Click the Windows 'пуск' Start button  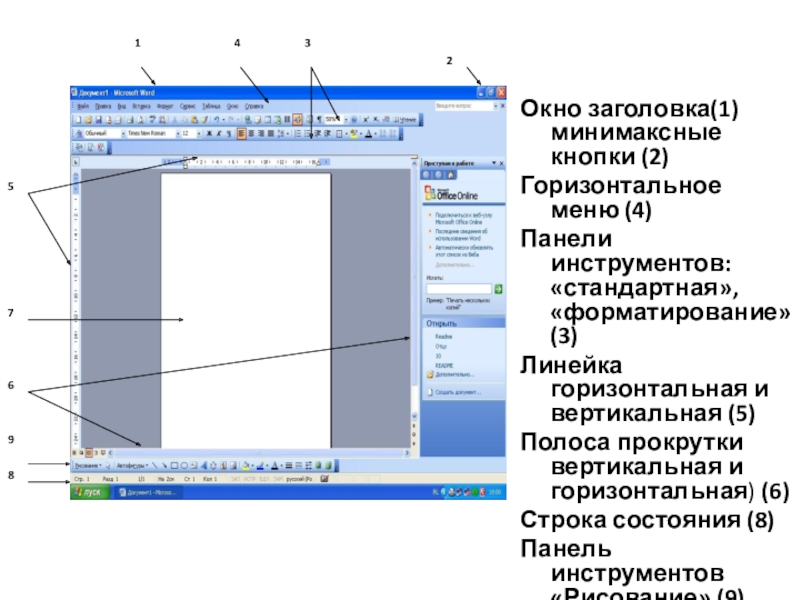(x=90, y=492)
